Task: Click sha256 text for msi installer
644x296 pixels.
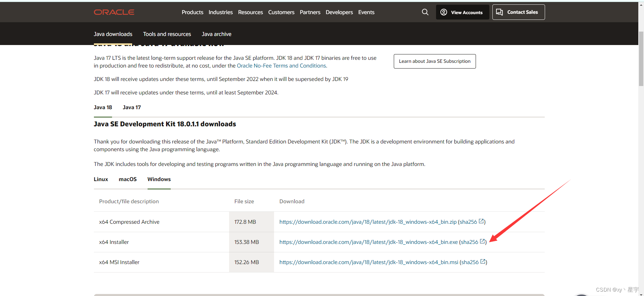Action: click(470, 262)
